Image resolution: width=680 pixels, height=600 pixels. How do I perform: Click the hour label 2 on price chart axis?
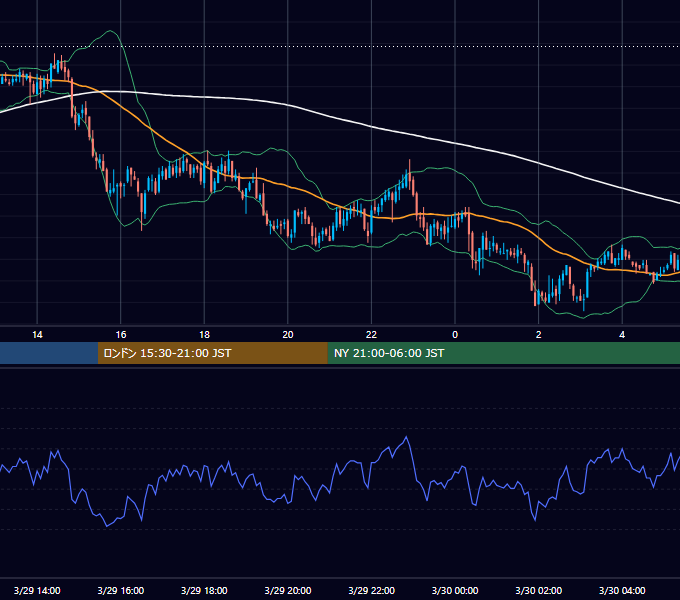pos(539,335)
